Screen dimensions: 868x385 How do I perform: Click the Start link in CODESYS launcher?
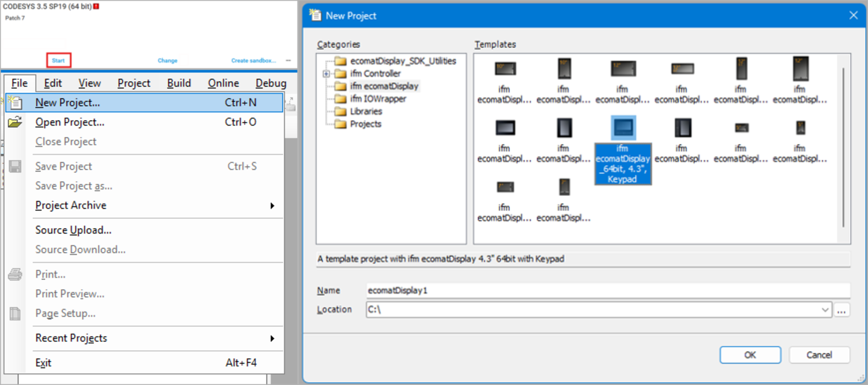click(x=59, y=60)
